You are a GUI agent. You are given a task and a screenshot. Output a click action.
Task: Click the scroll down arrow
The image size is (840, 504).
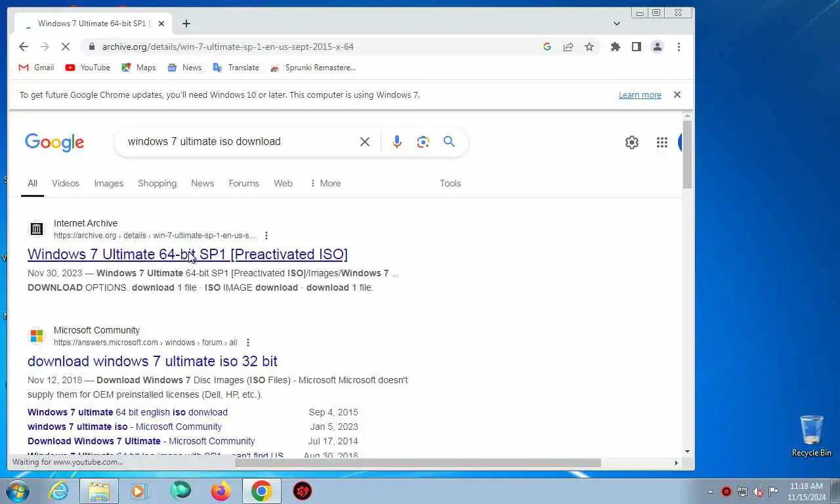[x=687, y=451]
